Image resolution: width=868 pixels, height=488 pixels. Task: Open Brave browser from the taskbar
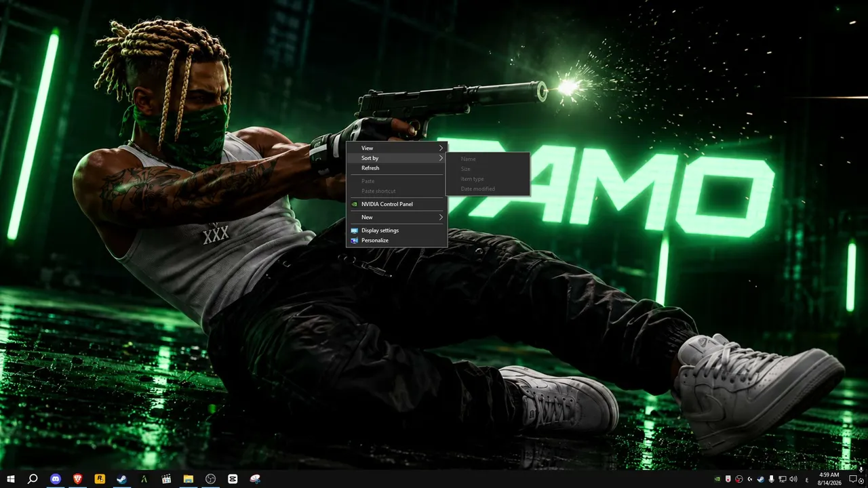77,479
